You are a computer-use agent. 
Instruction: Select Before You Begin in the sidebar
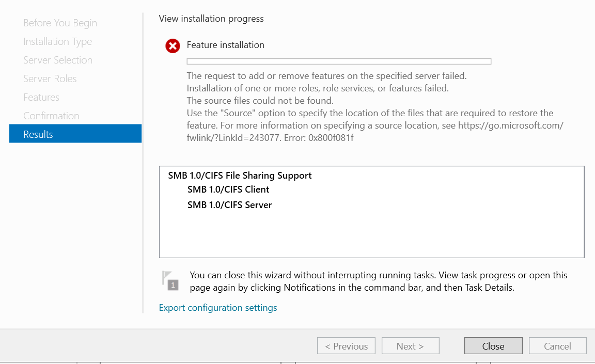[60, 23]
